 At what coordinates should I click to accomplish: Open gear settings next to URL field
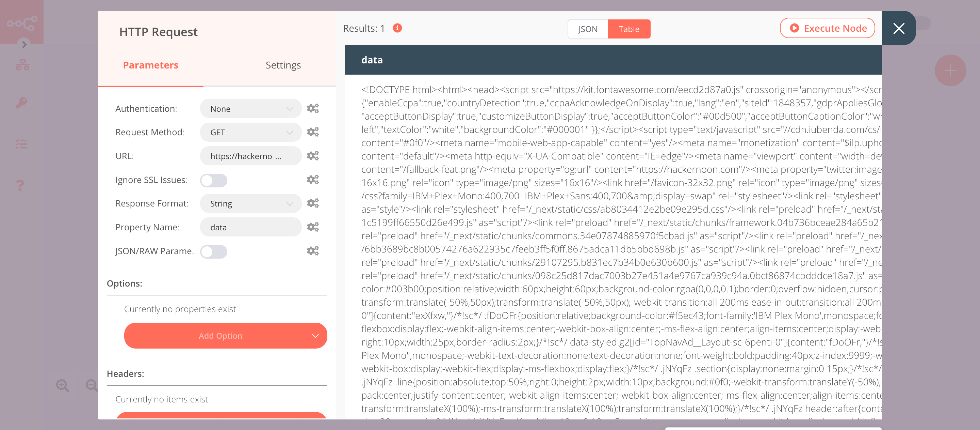[313, 155]
